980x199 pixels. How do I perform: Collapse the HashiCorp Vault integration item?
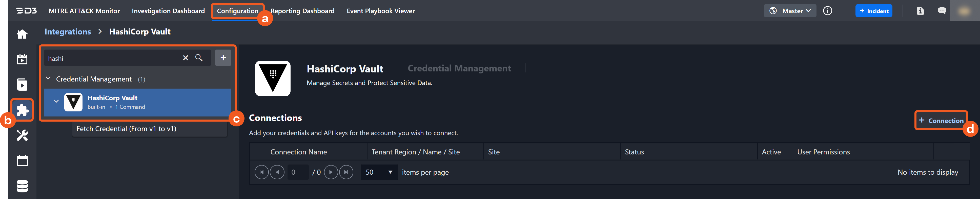click(56, 102)
